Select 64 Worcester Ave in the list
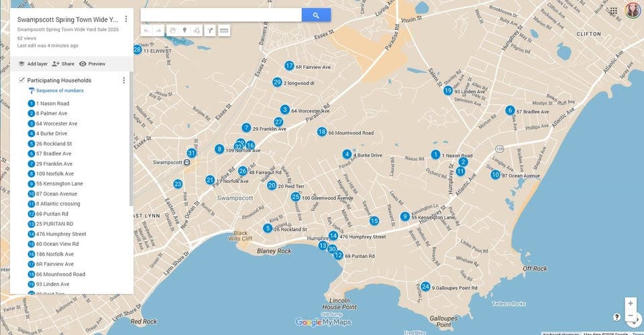This screenshot has height=335, width=644. point(56,123)
